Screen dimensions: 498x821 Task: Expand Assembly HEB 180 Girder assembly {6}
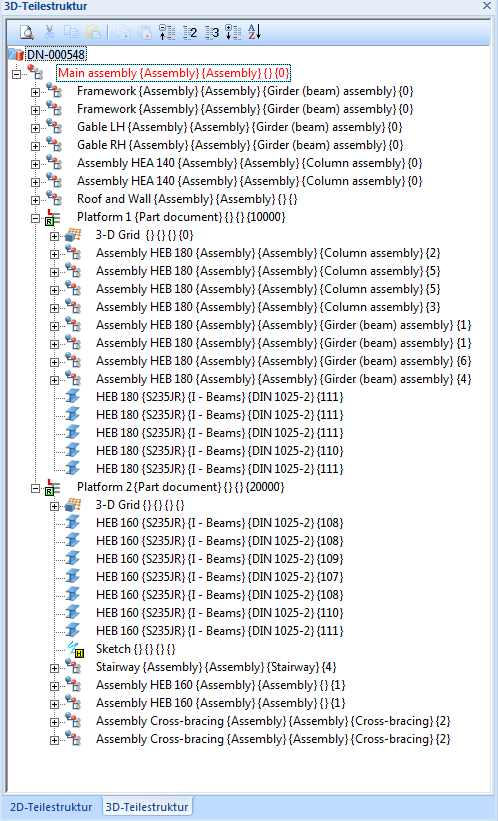pyautogui.click(x=54, y=362)
